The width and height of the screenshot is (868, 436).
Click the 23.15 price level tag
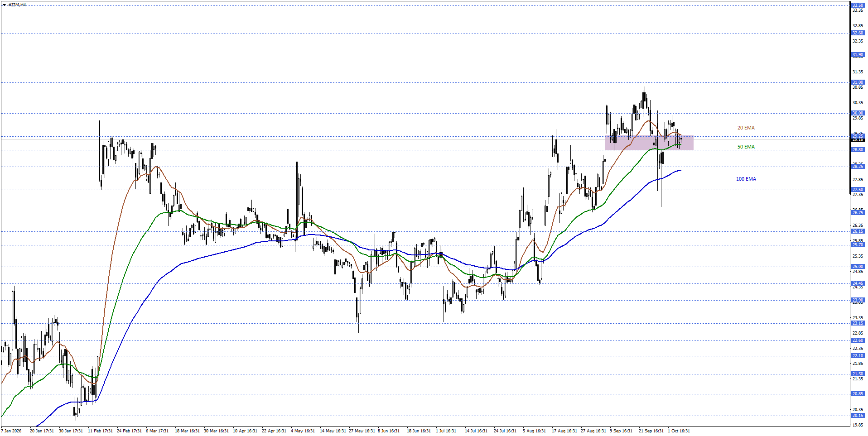[x=858, y=323]
